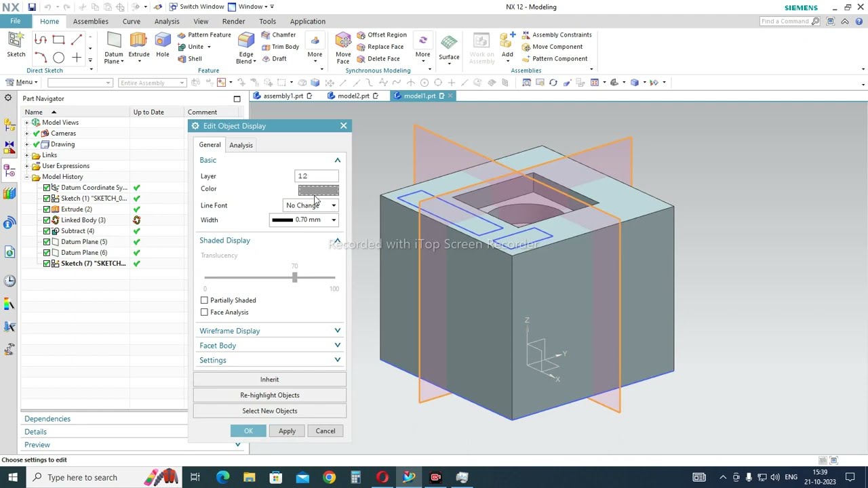Click Offset Region command
Screen dimensions: 868x488
[x=382, y=35]
